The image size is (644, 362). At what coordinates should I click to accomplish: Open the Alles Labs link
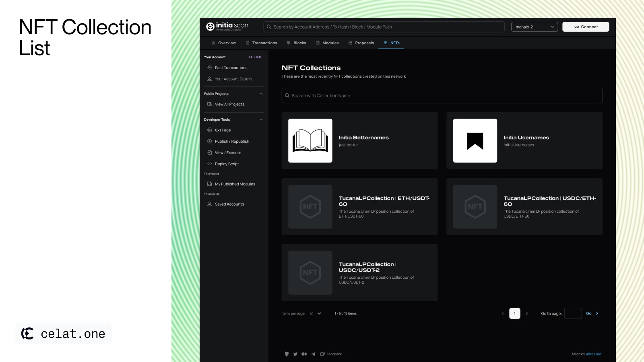594,354
